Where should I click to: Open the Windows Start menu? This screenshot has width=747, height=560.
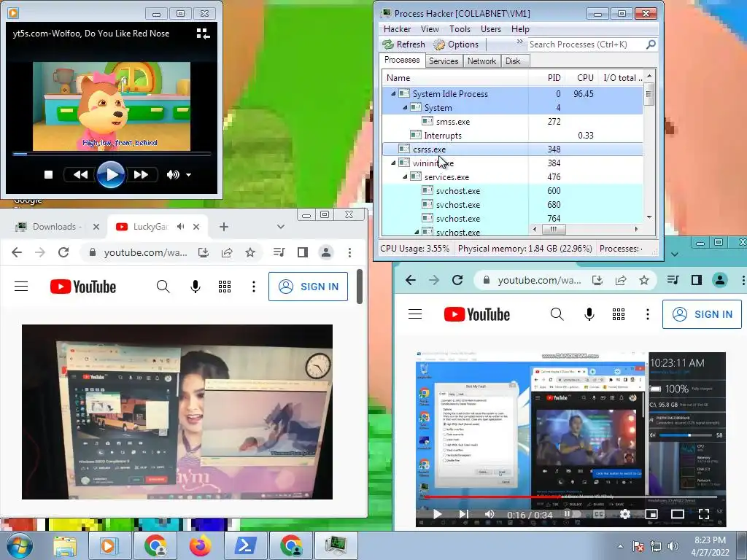coord(20,545)
